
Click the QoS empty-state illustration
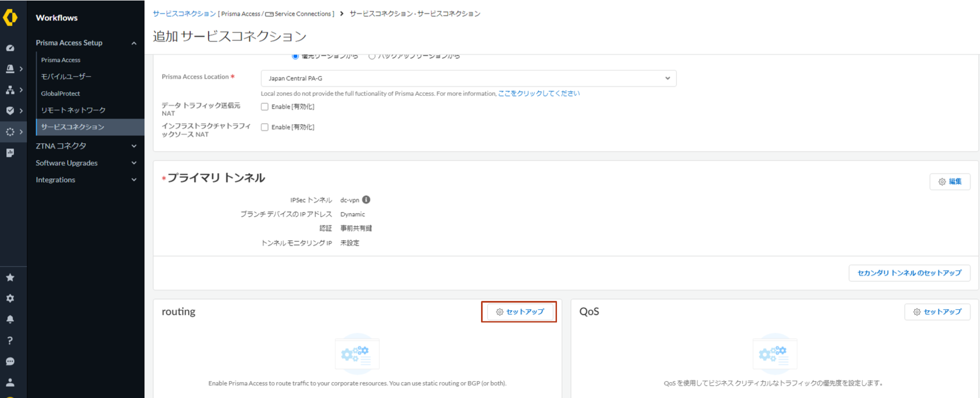click(x=775, y=353)
